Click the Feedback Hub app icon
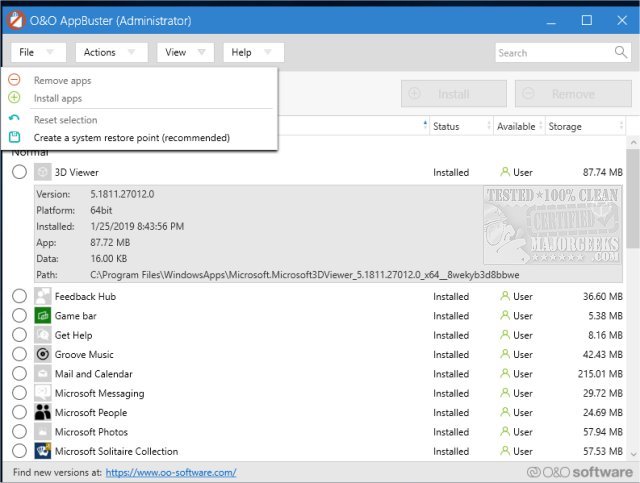The width and height of the screenshot is (640, 483). [x=43, y=296]
